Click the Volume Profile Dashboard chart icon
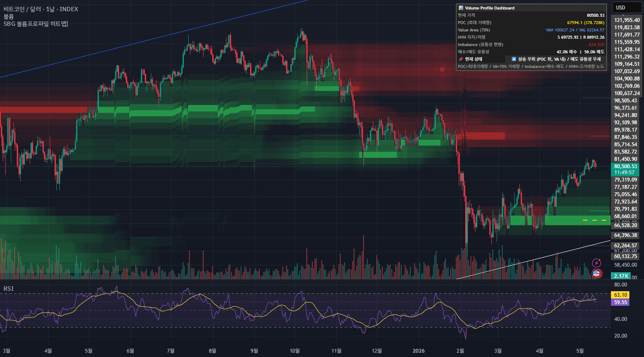Viewport: 644px width, 357px height. [x=461, y=8]
